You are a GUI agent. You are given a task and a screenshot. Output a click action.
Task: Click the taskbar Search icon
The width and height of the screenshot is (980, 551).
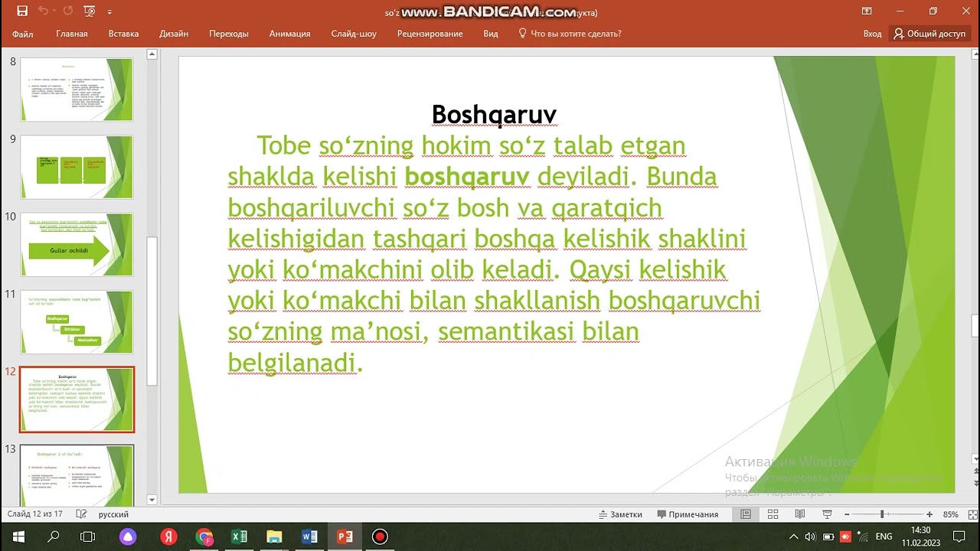coord(54,536)
